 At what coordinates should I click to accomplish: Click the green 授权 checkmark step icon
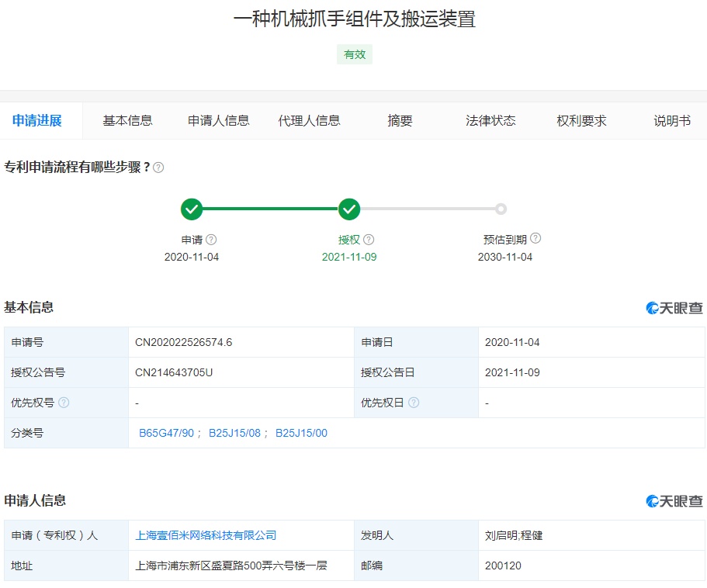(349, 209)
